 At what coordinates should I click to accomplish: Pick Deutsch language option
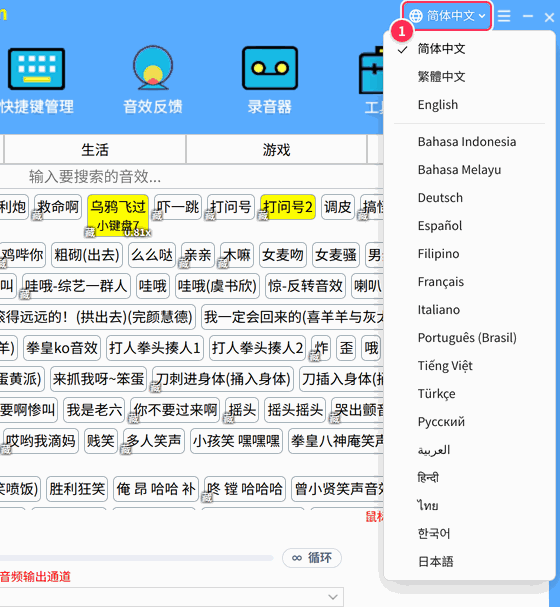(440, 198)
